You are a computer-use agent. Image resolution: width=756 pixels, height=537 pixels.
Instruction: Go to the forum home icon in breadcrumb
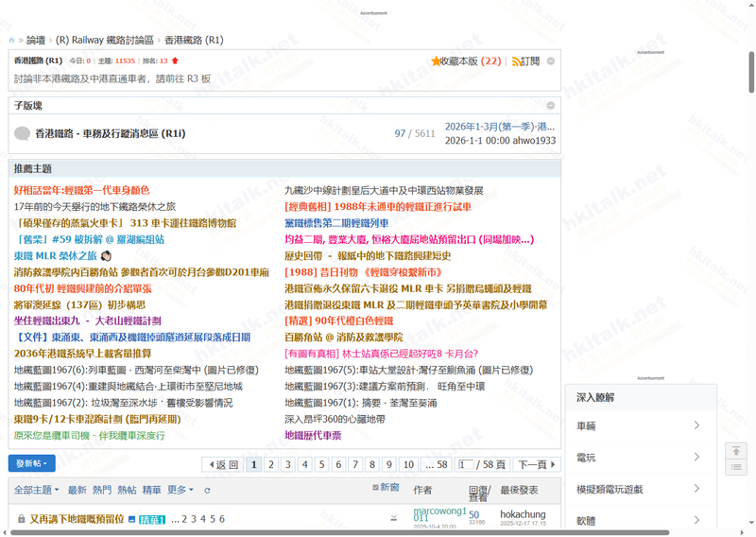coord(11,40)
